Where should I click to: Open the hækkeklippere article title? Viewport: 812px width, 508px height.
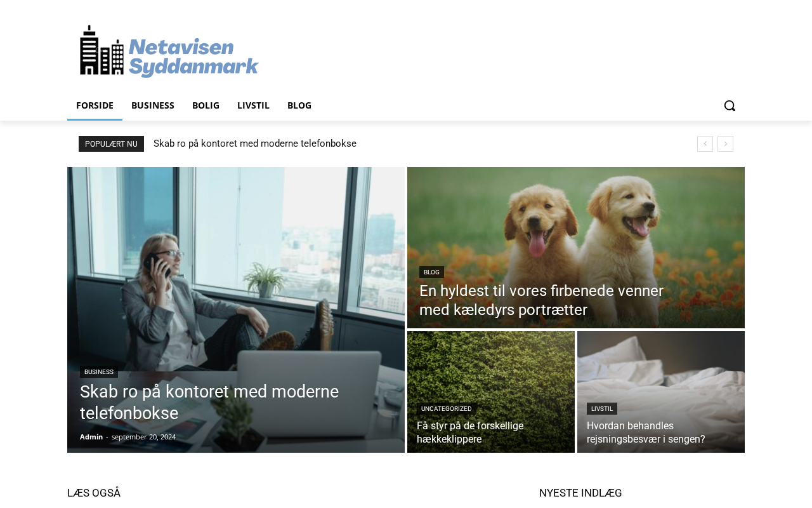(470, 432)
